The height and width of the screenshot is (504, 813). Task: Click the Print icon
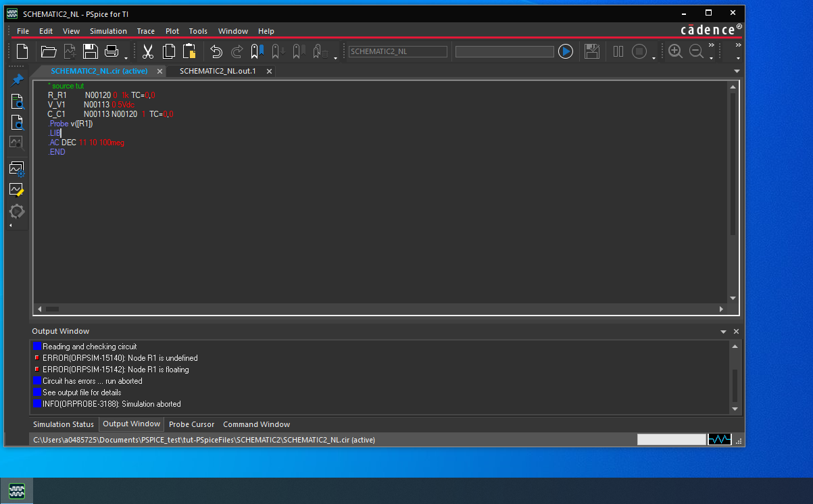click(112, 51)
